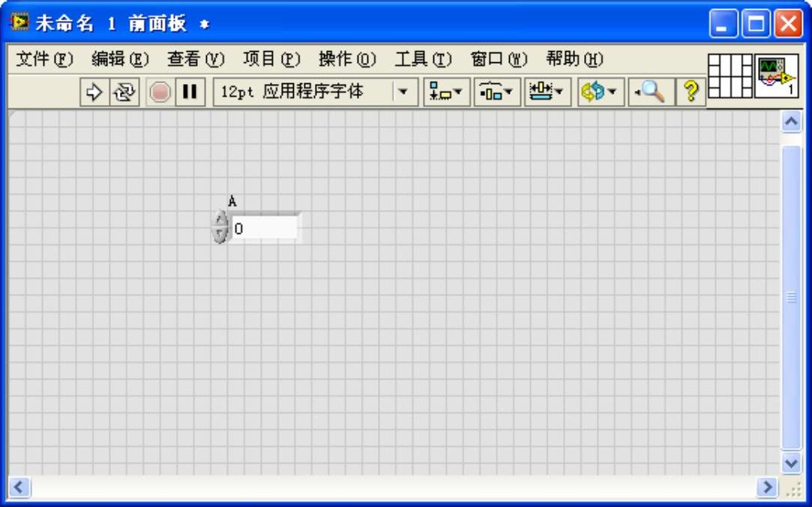This screenshot has height=507, width=812.
Task: Close the front panel window
Action: 788,23
